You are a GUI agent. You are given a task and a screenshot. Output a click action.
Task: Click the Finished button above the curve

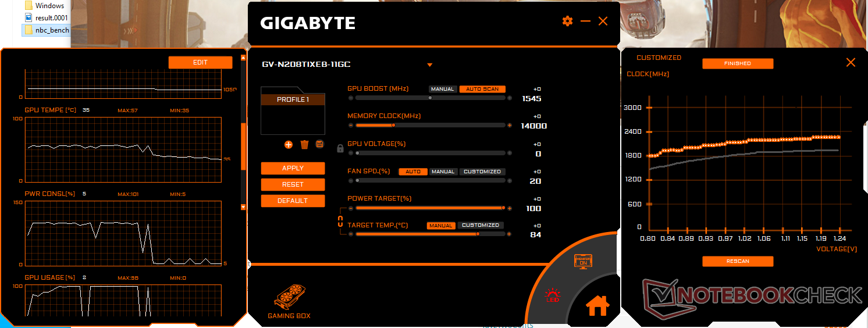pyautogui.click(x=738, y=63)
